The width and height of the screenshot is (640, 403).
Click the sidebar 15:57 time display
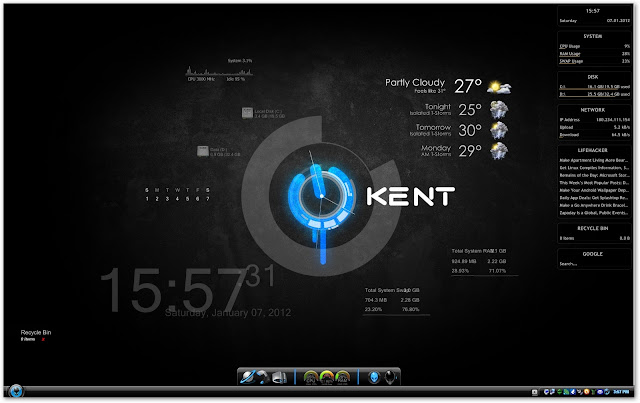click(593, 11)
